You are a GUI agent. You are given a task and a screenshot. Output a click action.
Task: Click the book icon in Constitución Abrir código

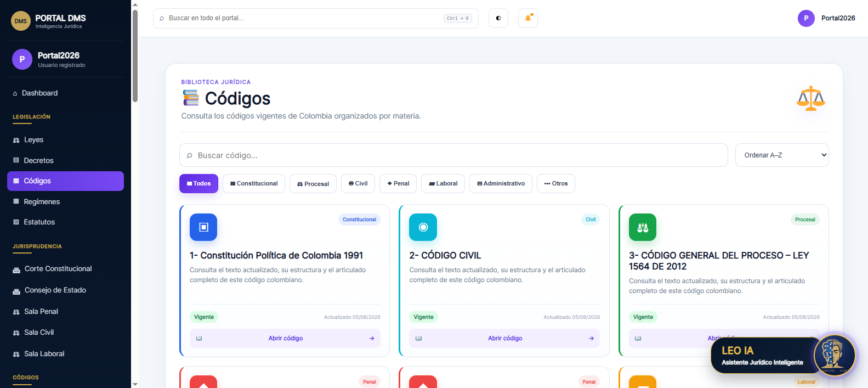tap(199, 339)
